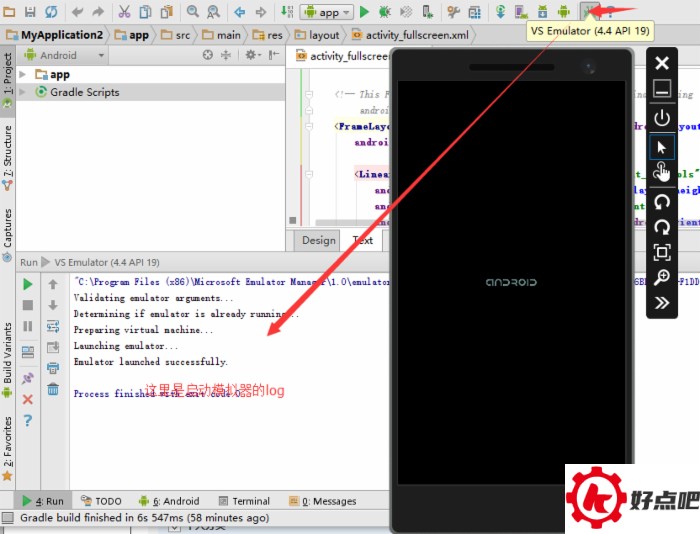Image resolution: width=700 pixels, height=534 pixels.
Task: Click the TODO tool window button
Action: (x=101, y=501)
